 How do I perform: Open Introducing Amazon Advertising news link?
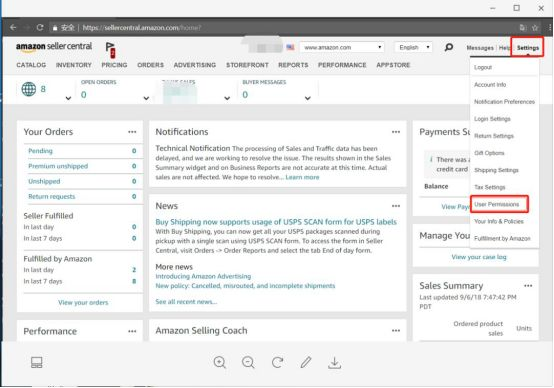203,276
